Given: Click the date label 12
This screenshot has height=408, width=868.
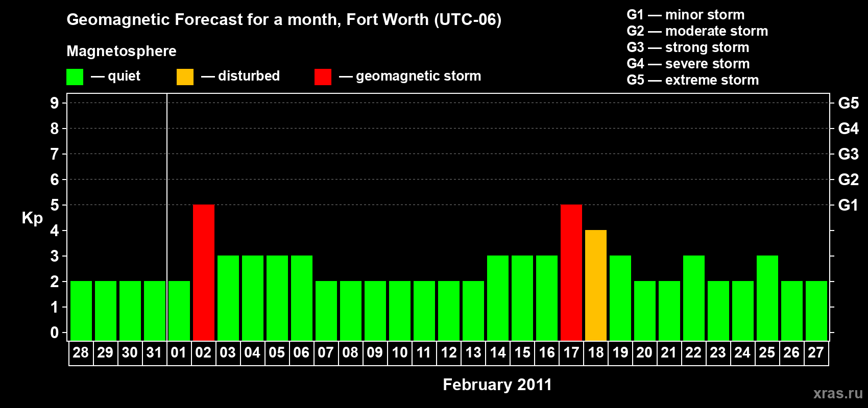Looking at the screenshot, I should click(x=449, y=352).
